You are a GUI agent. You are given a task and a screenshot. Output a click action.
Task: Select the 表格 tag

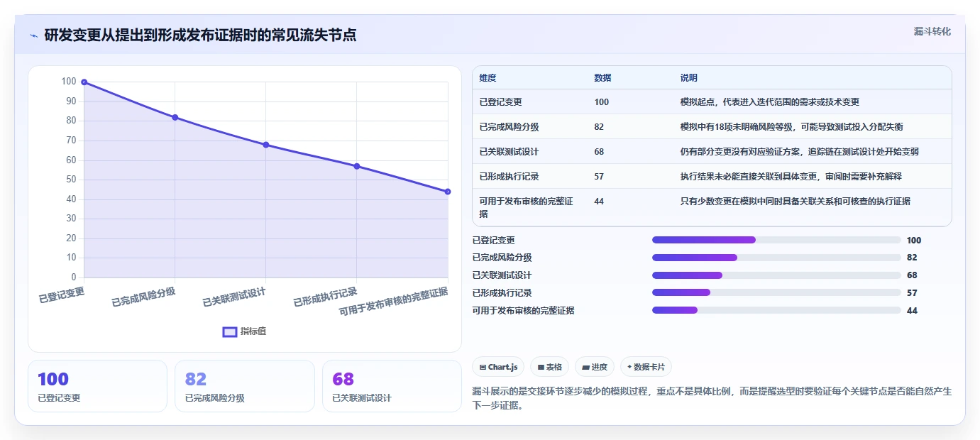point(549,367)
